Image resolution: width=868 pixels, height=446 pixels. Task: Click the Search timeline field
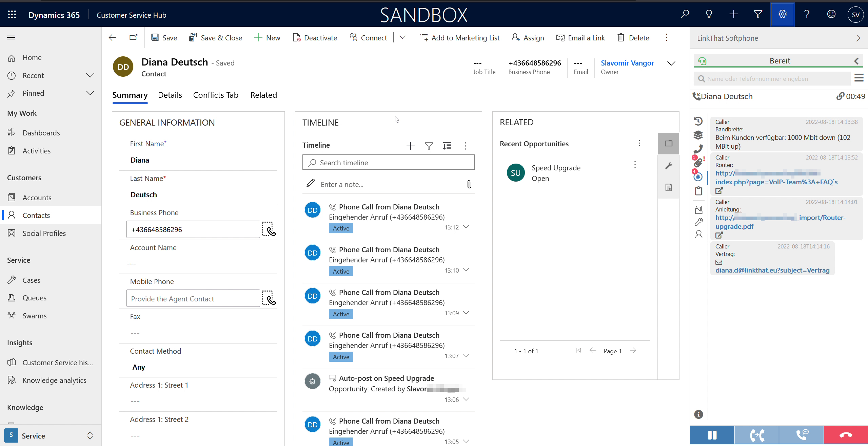388,163
